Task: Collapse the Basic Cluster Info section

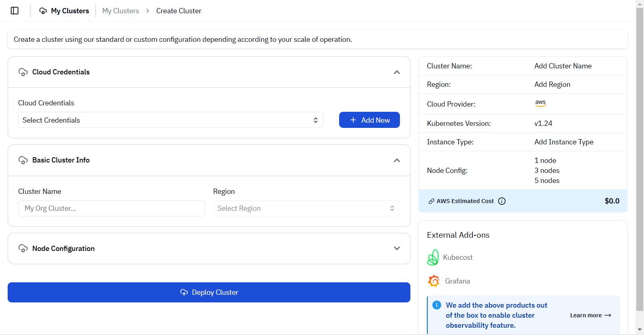Action: (397, 160)
